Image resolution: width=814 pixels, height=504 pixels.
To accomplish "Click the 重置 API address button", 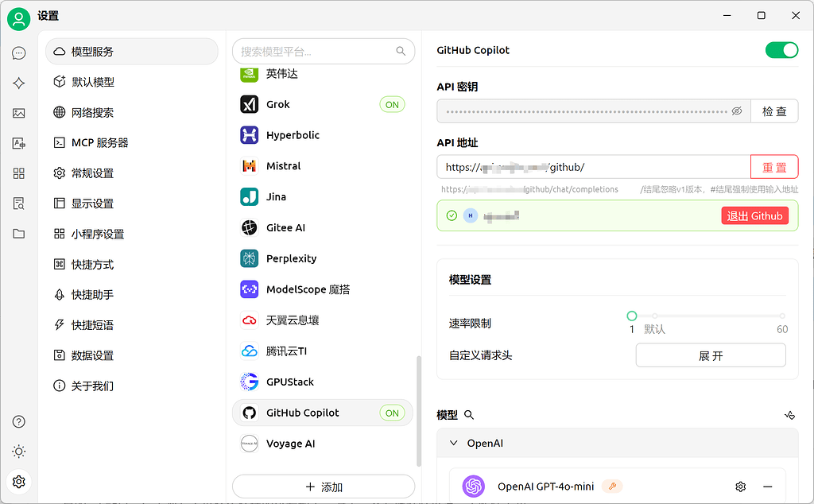I will pyautogui.click(x=774, y=167).
